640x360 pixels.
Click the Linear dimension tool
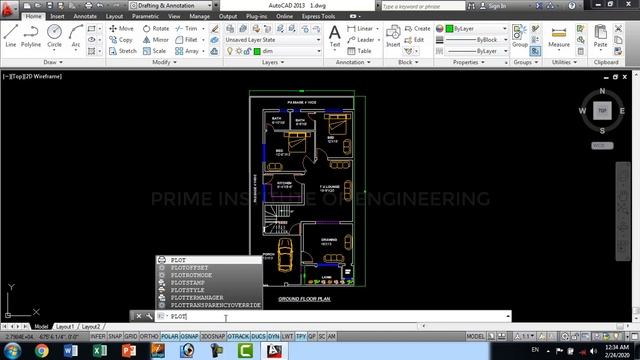(360, 29)
